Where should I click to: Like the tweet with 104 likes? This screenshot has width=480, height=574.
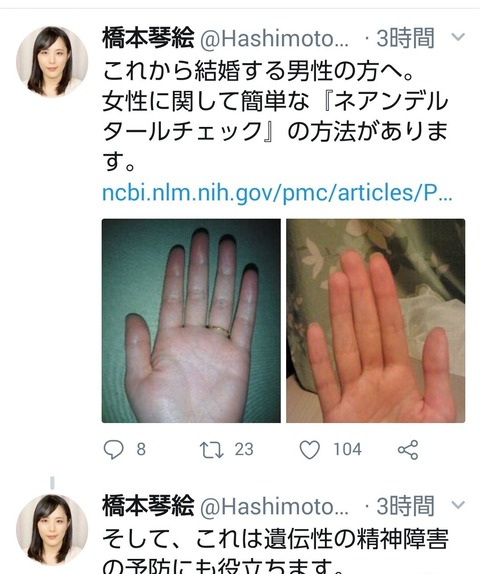(310, 450)
